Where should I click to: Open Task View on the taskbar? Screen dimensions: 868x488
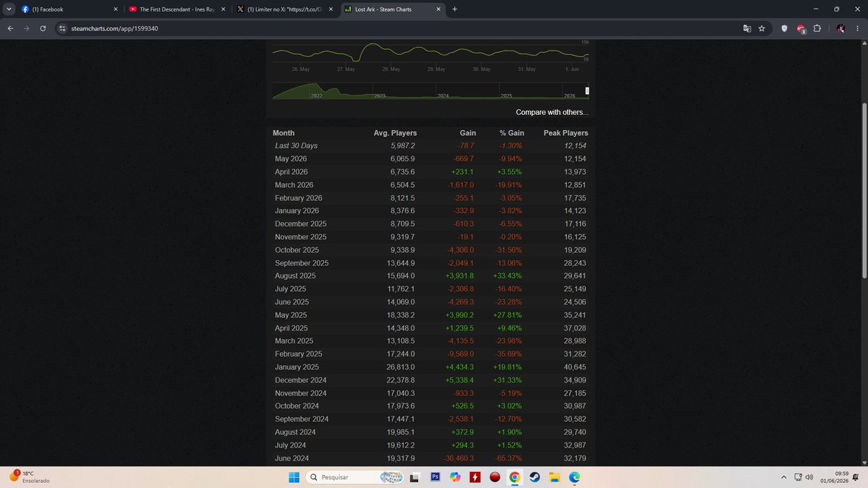pyautogui.click(x=415, y=477)
